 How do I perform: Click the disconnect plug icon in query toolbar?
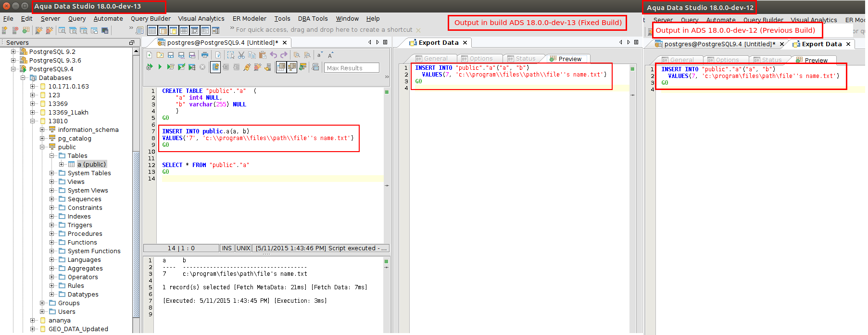[x=257, y=67]
